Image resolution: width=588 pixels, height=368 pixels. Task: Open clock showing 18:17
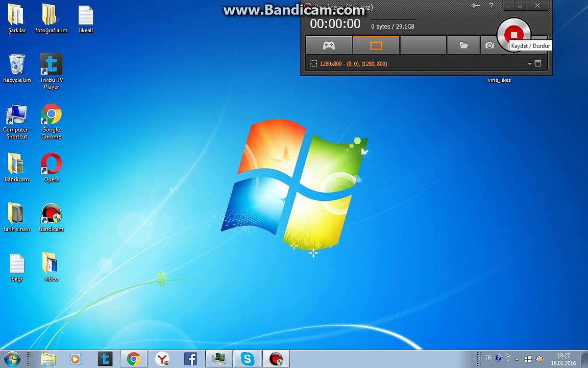[563, 359]
